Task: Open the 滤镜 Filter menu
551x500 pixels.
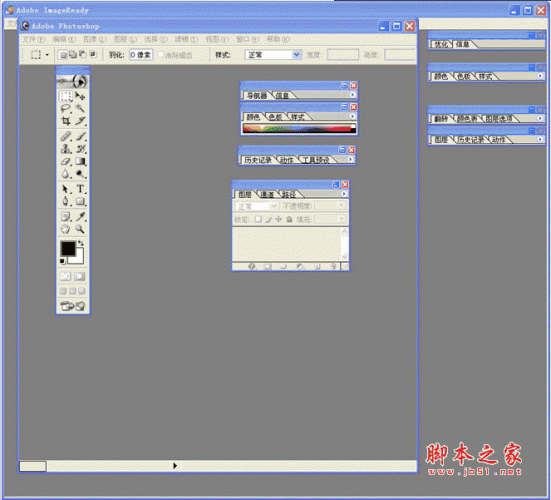Action: click(186, 39)
